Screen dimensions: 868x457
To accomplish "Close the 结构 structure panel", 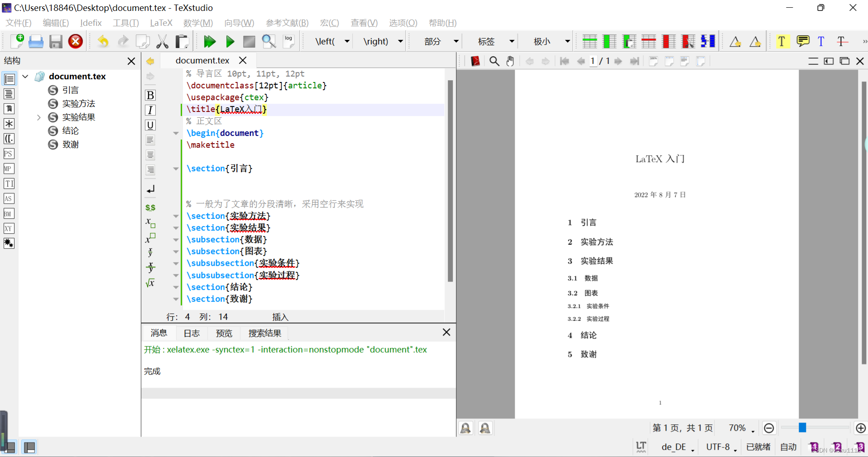I will pos(131,61).
